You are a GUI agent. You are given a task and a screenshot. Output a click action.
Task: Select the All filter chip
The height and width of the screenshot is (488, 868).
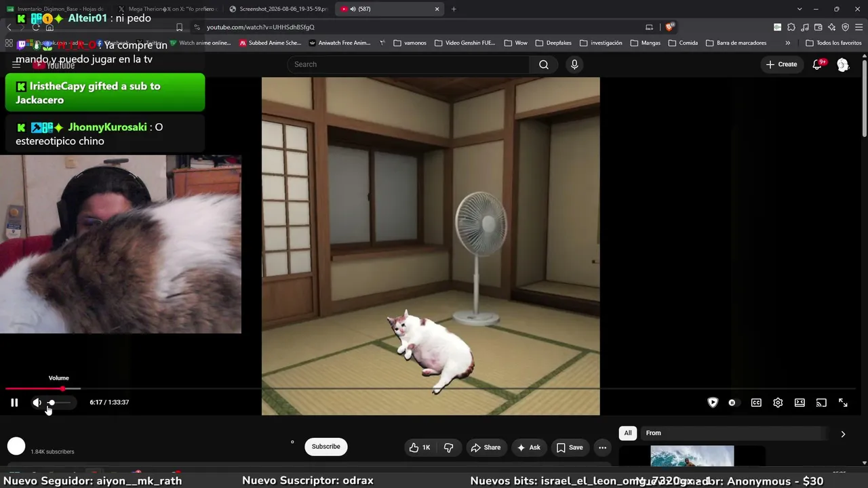coord(628,433)
